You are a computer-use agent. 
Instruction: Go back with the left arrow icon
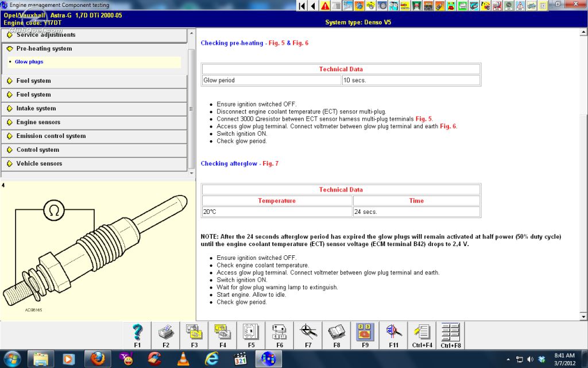313,6
